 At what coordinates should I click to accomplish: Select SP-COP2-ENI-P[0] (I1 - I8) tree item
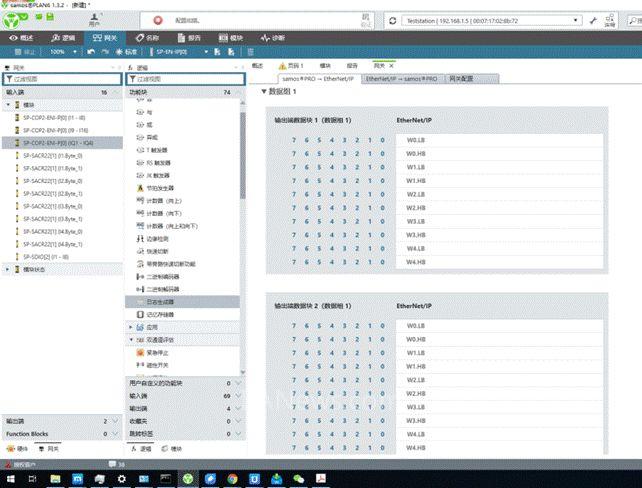(54, 117)
